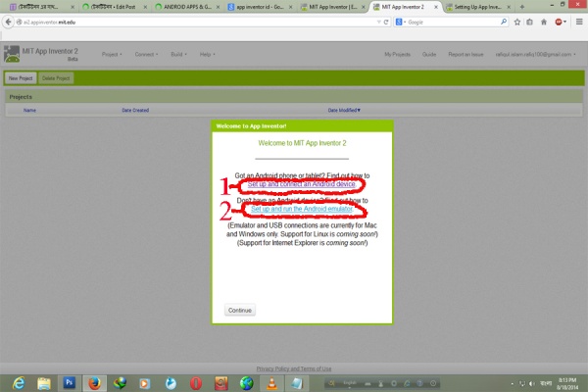The height and width of the screenshot is (392, 588).
Task: Open the VLC cone taskbar icon
Action: tap(271, 383)
